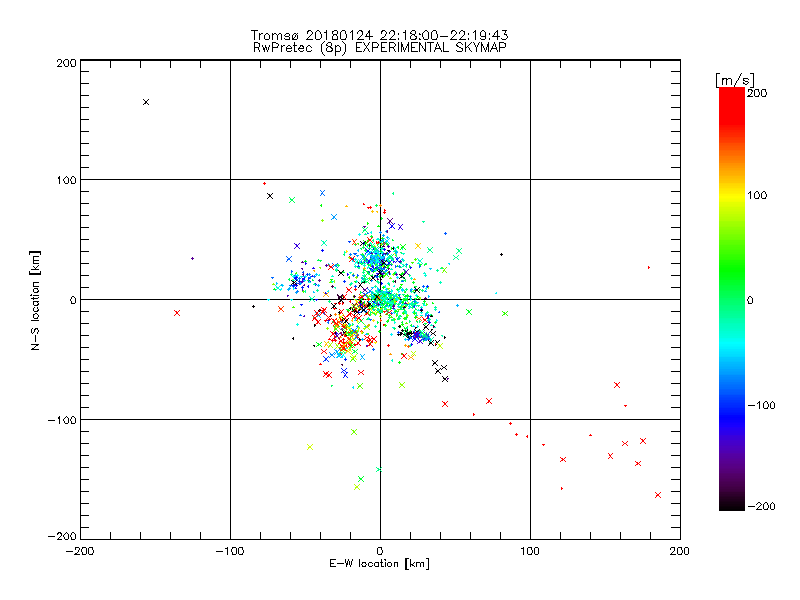Select the "[m/s]" colorbar unit label
Screen dimensions: 800x600
(735, 80)
